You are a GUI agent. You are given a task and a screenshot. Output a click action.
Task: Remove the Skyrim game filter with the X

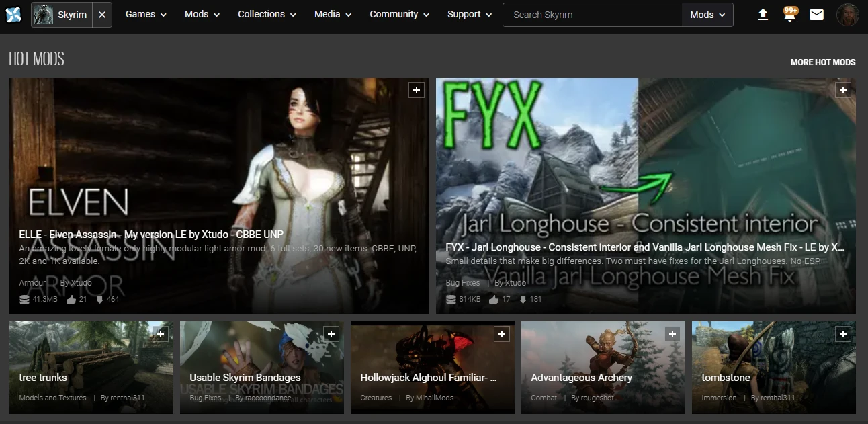[101, 15]
